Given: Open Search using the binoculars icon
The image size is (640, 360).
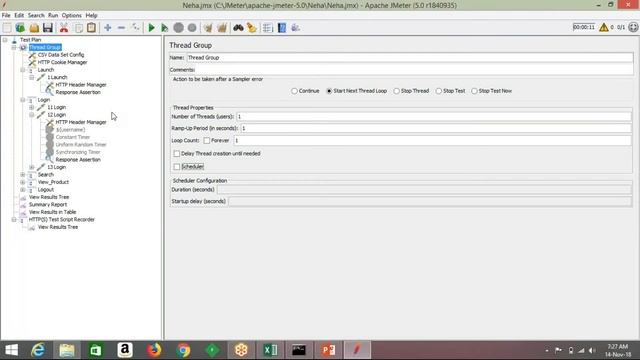Looking at the screenshot, I should [238, 28].
